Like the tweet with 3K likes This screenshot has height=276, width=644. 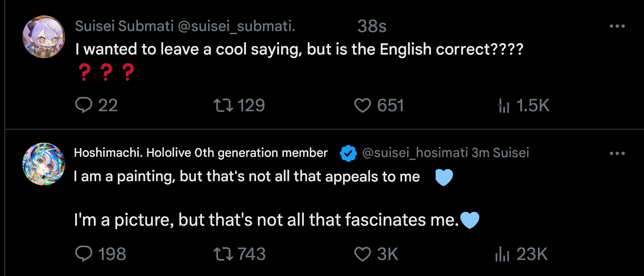pyautogui.click(x=363, y=254)
